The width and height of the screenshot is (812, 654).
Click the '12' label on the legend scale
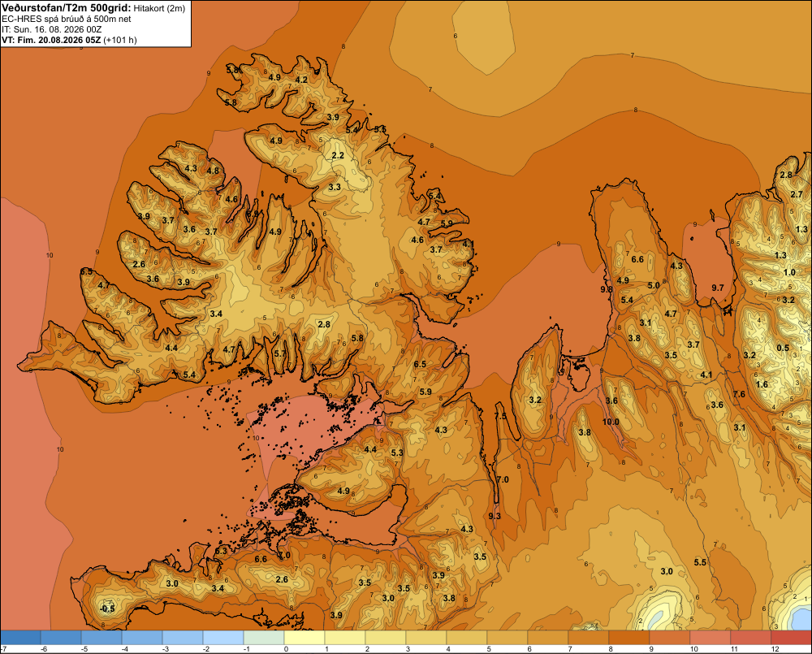coord(775,649)
